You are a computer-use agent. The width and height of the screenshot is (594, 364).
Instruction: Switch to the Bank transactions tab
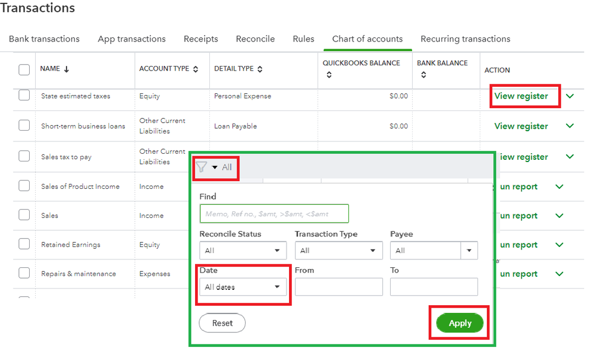[44, 39]
